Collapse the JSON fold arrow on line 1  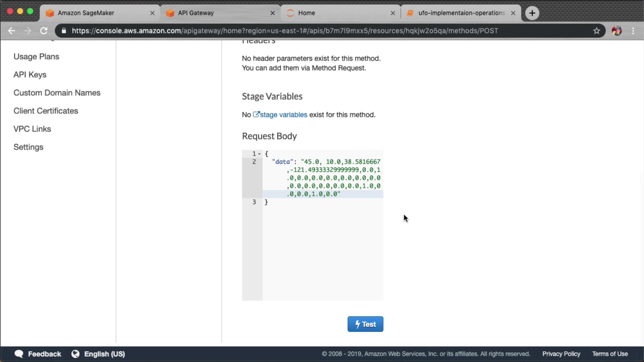click(x=259, y=154)
